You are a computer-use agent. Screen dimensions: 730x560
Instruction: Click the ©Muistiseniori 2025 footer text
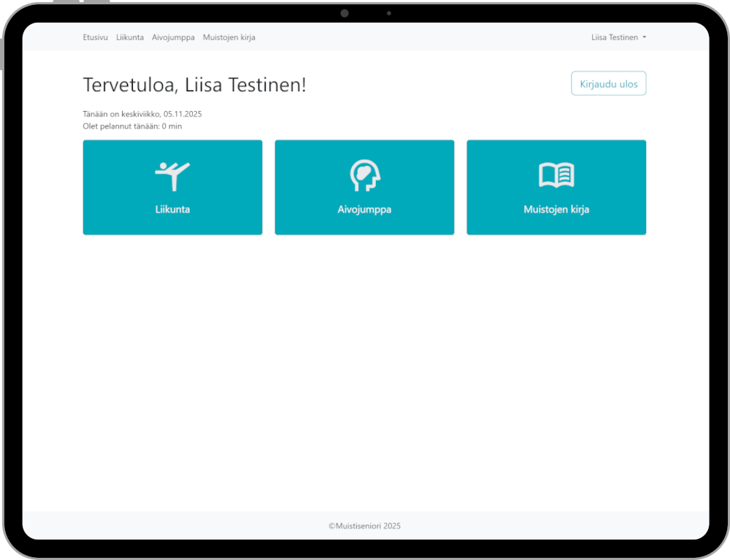click(x=364, y=526)
